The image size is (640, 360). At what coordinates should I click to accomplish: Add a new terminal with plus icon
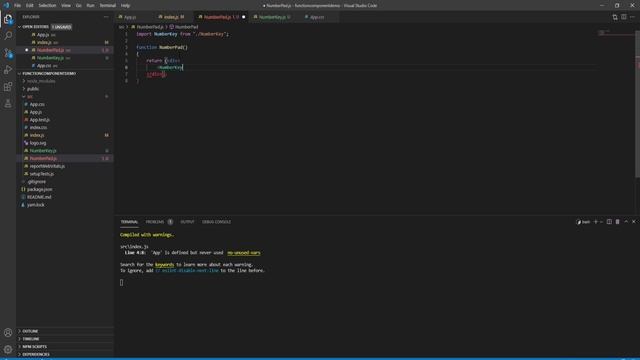point(596,222)
